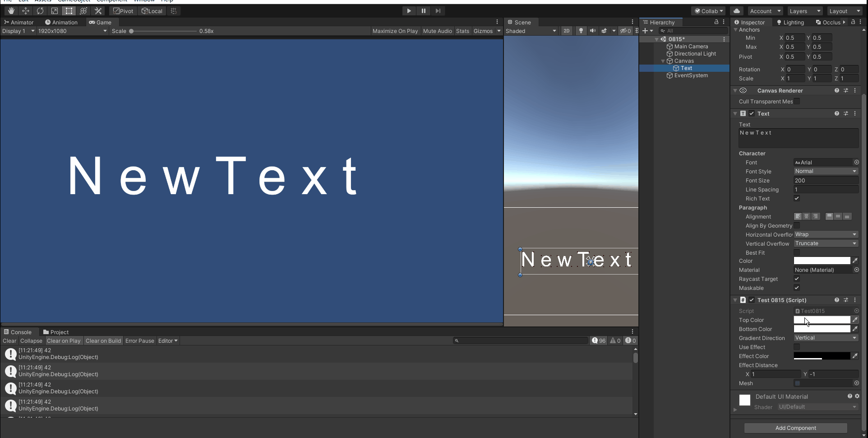The width and height of the screenshot is (868, 438).
Task: Enable the Use Effect checkbox
Action: [x=797, y=347]
